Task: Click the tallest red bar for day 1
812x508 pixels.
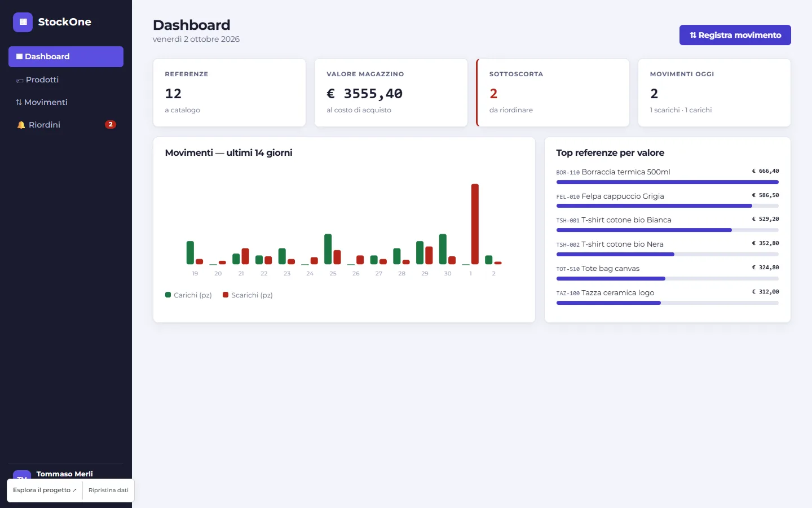Action: [x=475, y=224]
